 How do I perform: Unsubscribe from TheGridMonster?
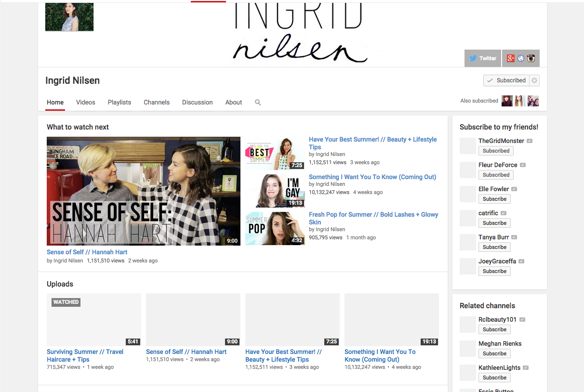pos(496,151)
